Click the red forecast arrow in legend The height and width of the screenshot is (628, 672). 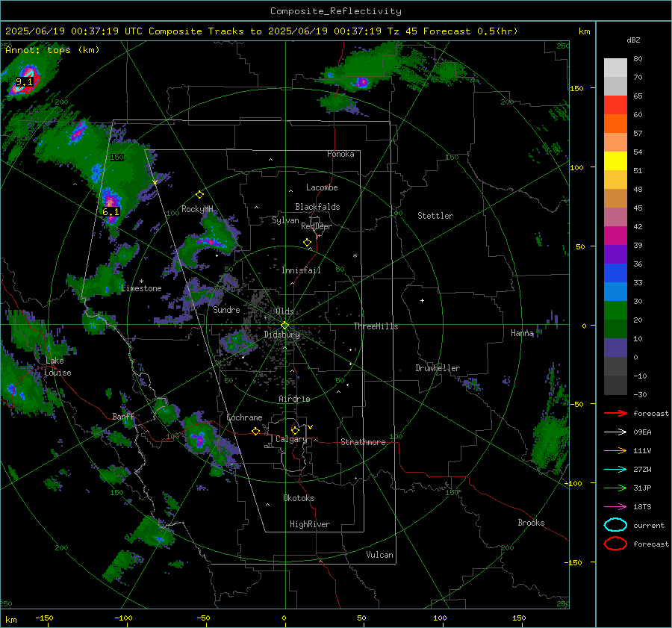615,413
